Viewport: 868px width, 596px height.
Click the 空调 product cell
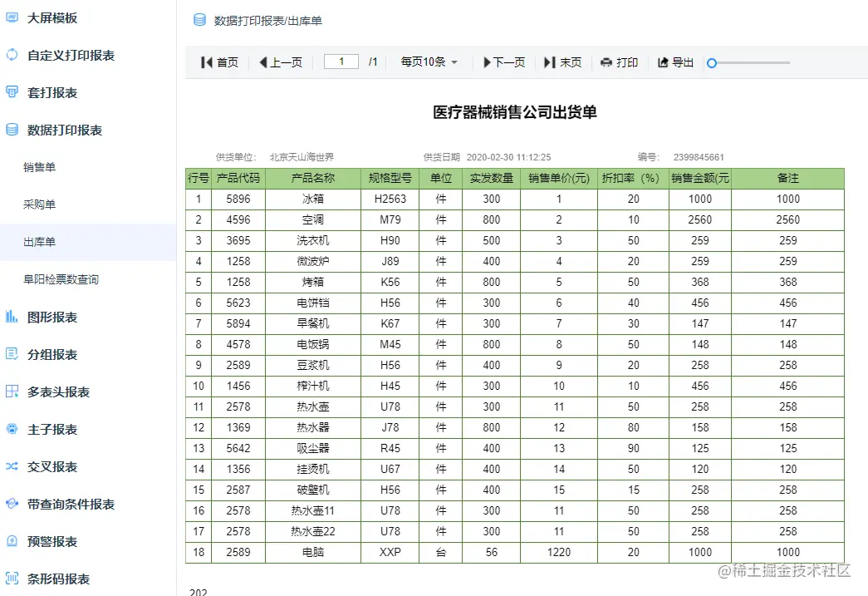point(313,220)
